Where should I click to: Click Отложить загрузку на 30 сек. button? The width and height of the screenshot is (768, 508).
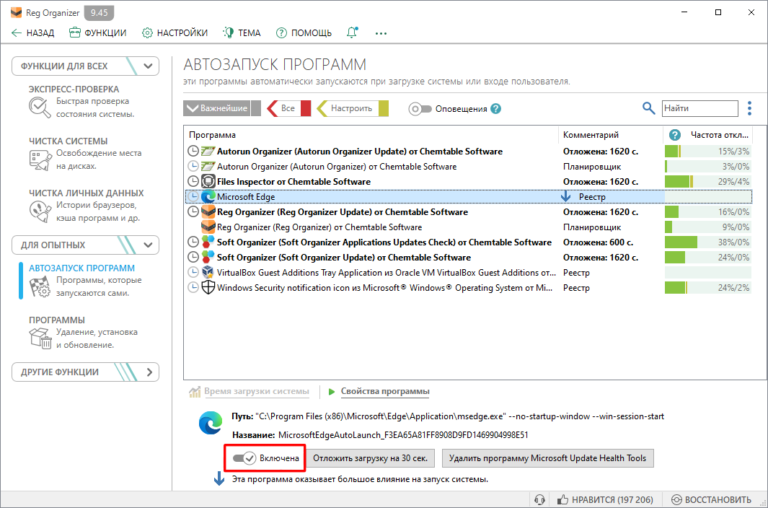click(371, 458)
